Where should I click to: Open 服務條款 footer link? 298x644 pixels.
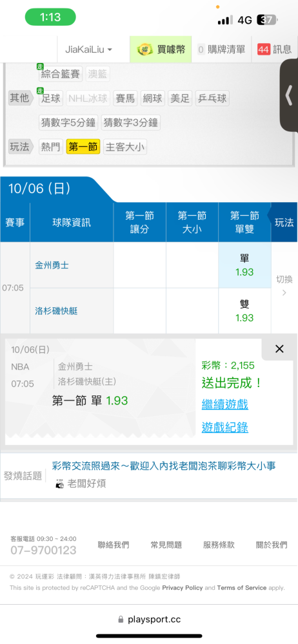coord(219,545)
